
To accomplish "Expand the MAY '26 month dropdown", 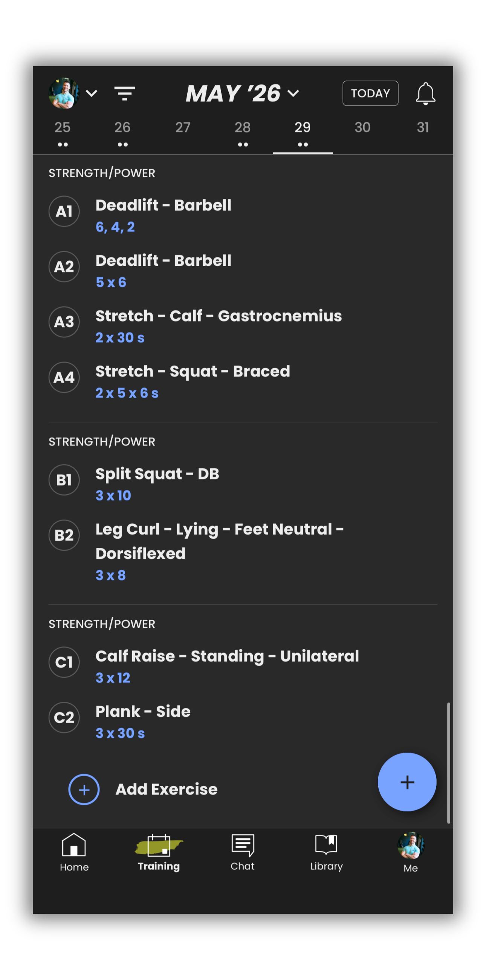I will click(242, 93).
